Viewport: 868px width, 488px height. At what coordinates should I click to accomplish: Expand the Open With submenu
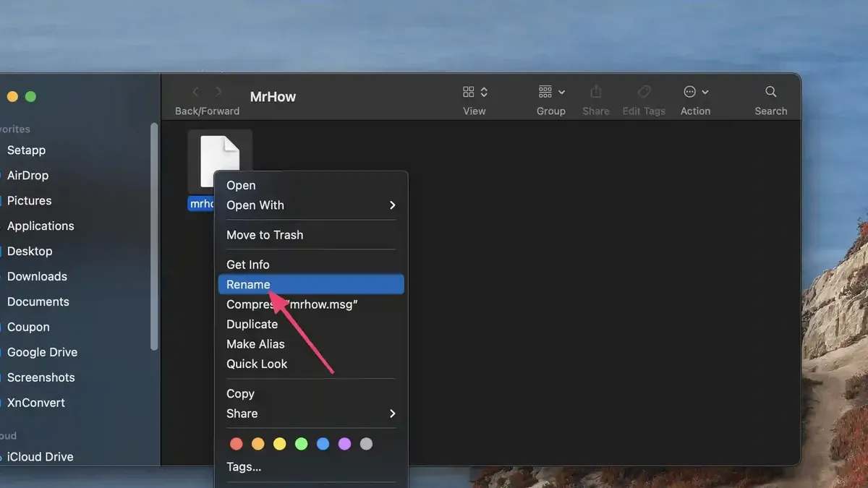(311, 205)
